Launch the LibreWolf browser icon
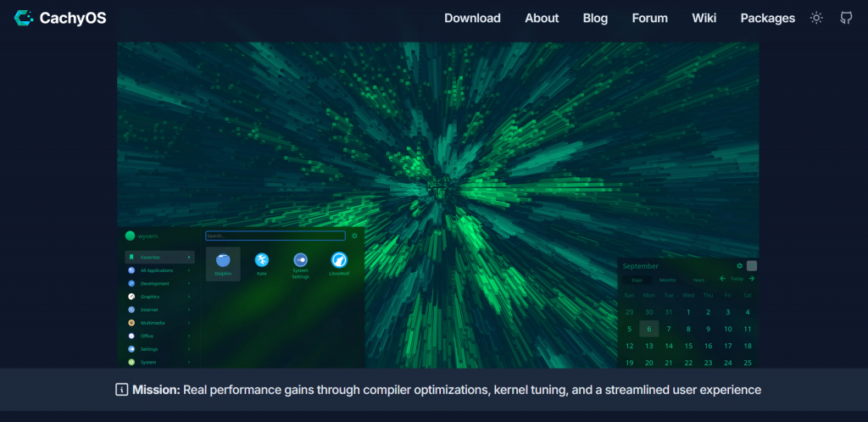This screenshot has width=868, height=422. pos(338,260)
